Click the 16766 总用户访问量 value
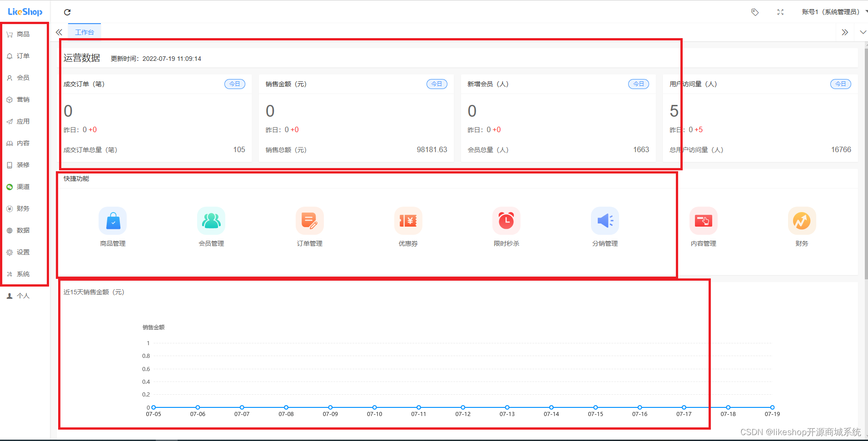The image size is (868, 441). tap(841, 150)
